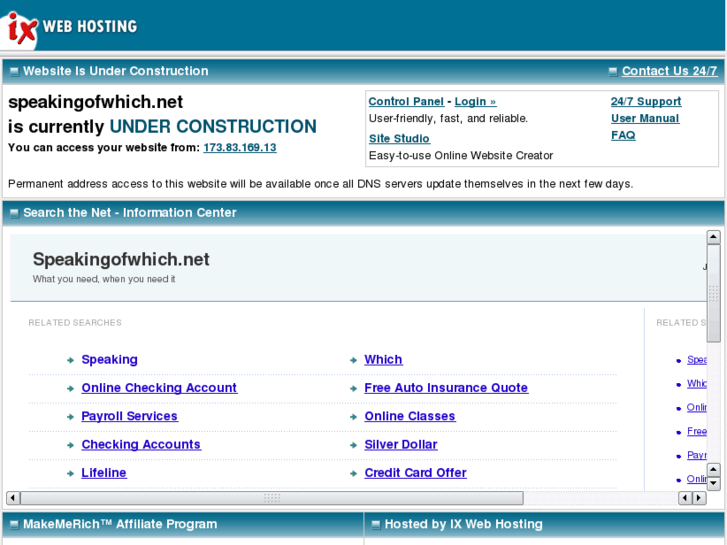This screenshot has width=727, height=545.
Task: Click the arrow bullet beside Checking Accounts
Action: (70, 445)
